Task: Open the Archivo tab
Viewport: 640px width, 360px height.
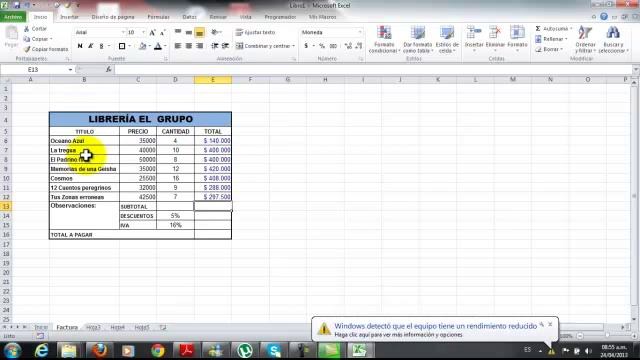Action: pyautogui.click(x=13, y=17)
